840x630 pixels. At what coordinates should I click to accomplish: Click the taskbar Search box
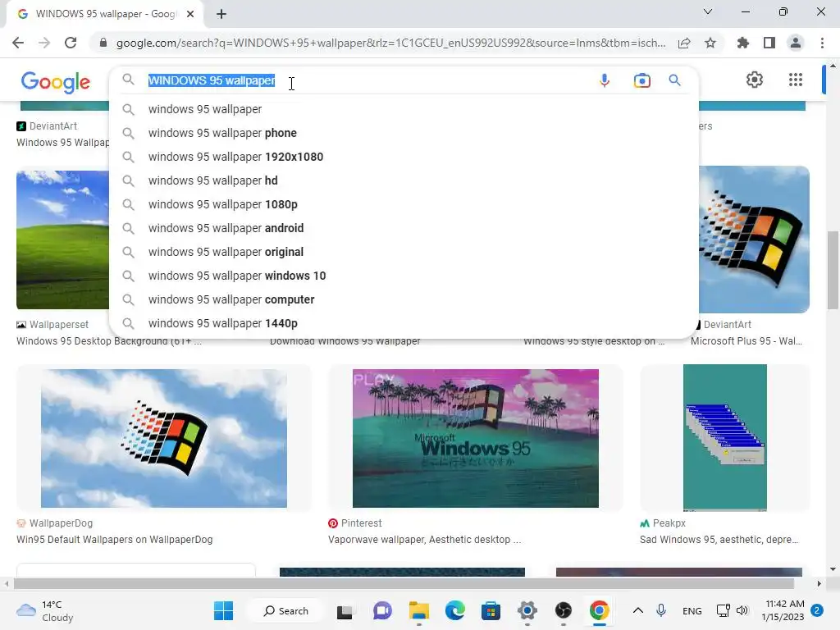[x=286, y=610]
